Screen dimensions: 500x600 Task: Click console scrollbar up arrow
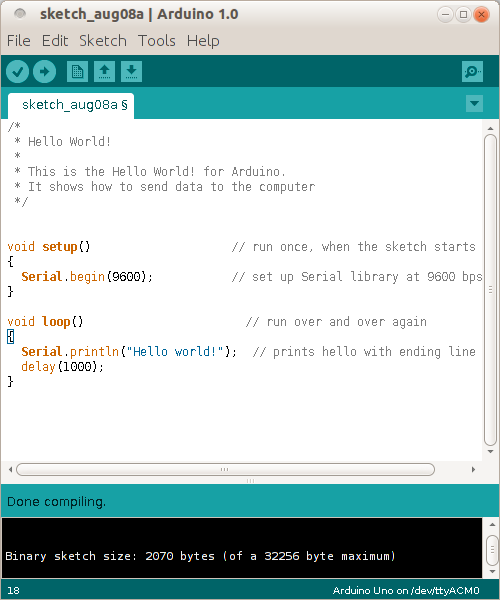[492, 525]
